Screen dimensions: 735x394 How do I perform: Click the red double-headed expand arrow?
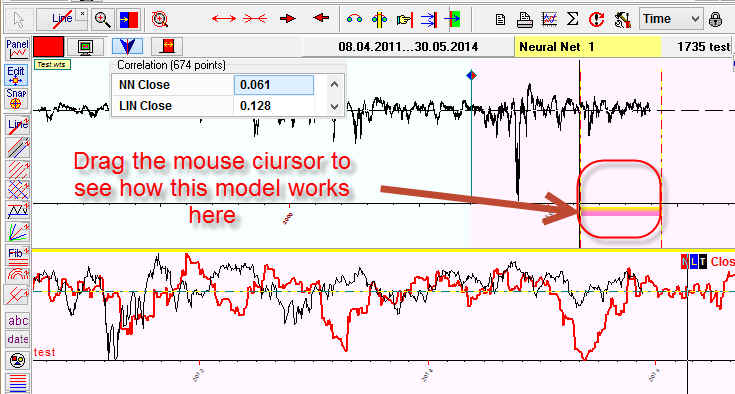coord(224,19)
